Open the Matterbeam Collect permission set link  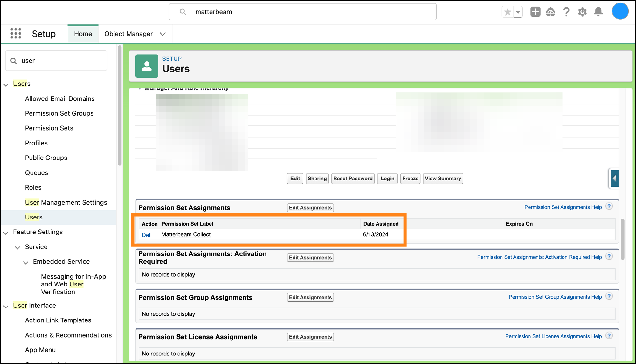[x=186, y=234]
